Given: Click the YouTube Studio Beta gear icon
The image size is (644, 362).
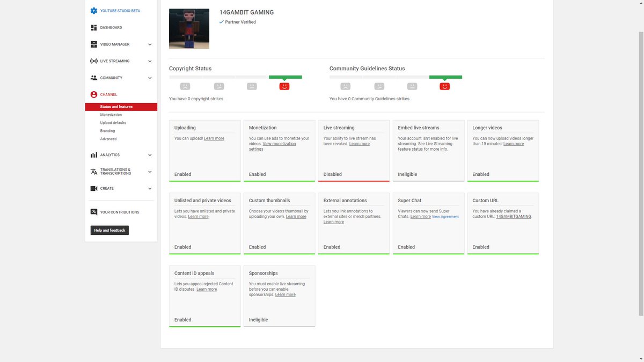Looking at the screenshot, I should tap(94, 11).
